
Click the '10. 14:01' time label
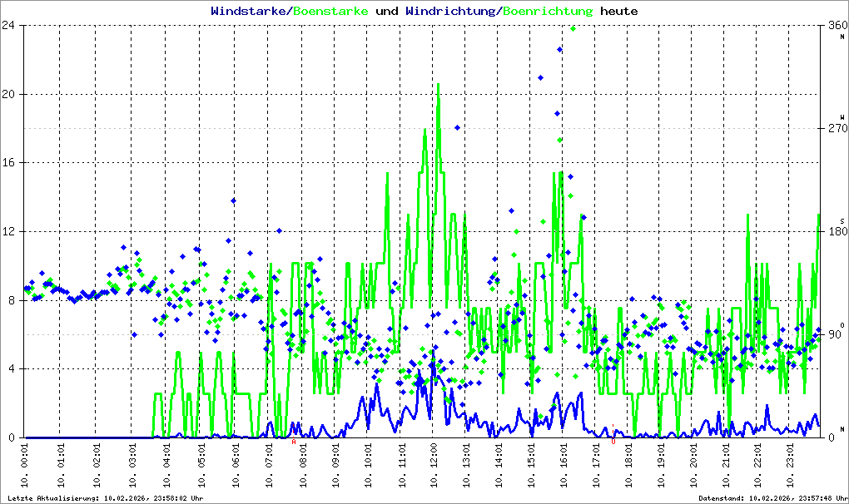pos(498,466)
